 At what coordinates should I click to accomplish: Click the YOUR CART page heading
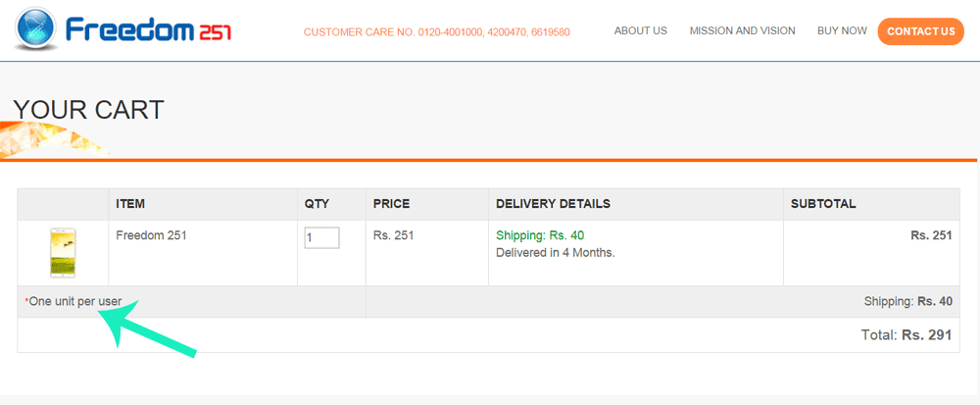pos(88,110)
